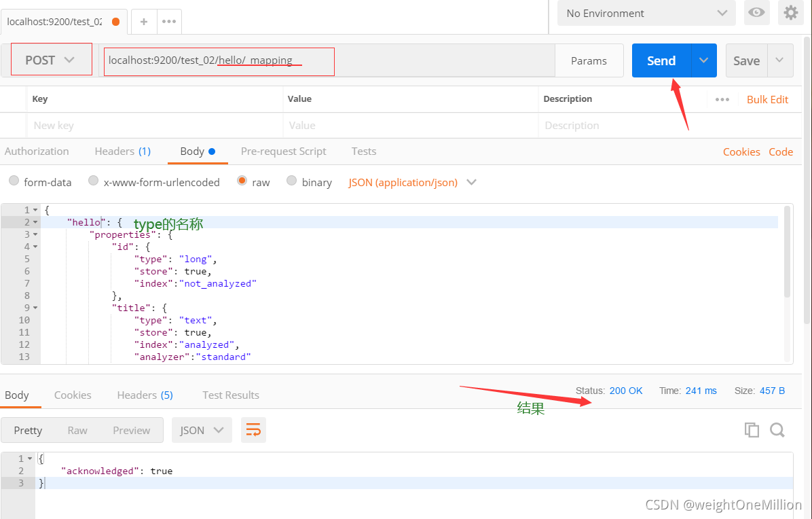Select Raw response view

pos(77,430)
